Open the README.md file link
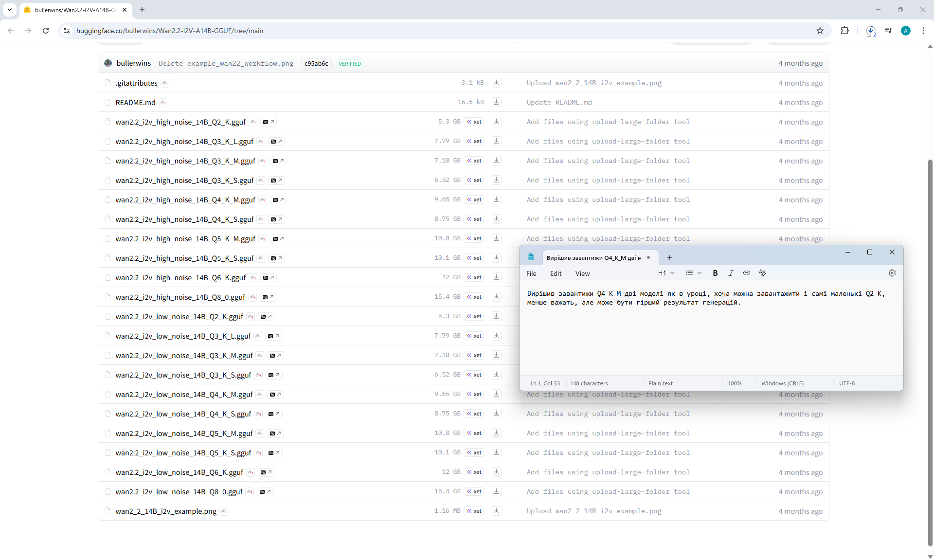The width and height of the screenshot is (934, 560). coord(135,103)
